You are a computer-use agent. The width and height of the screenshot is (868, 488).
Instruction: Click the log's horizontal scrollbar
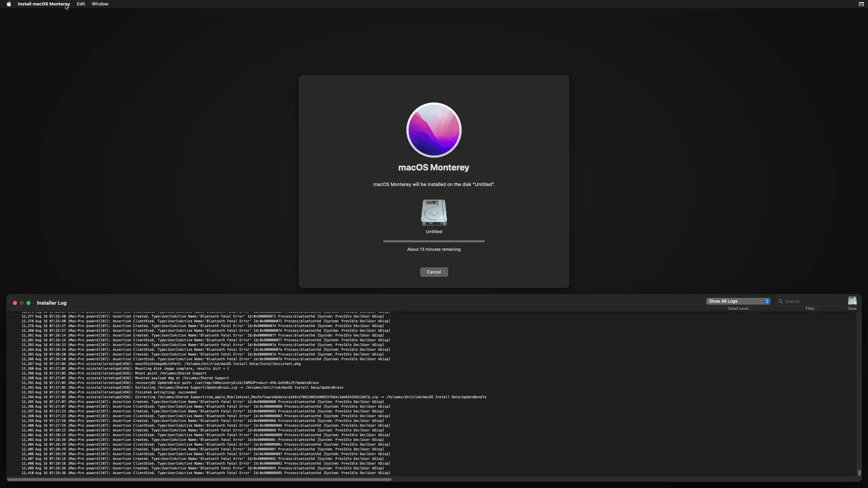click(x=199, y=480)
